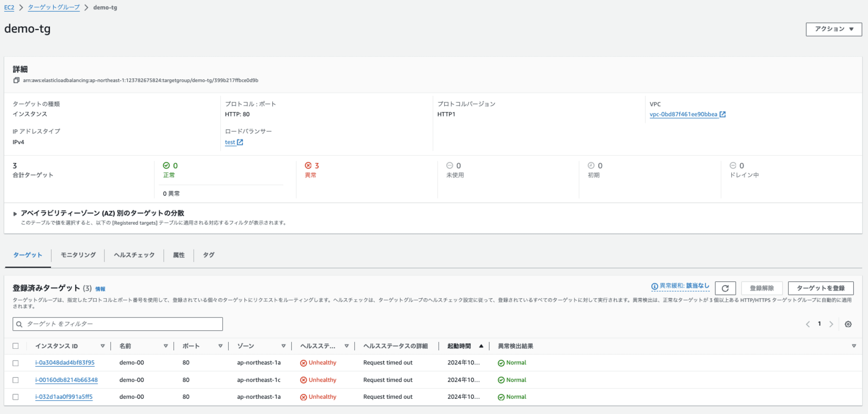This screenshot has width=868, height=414.
Task: Click anomaly mitigation info icon
Action: click(x=654, y=286)
